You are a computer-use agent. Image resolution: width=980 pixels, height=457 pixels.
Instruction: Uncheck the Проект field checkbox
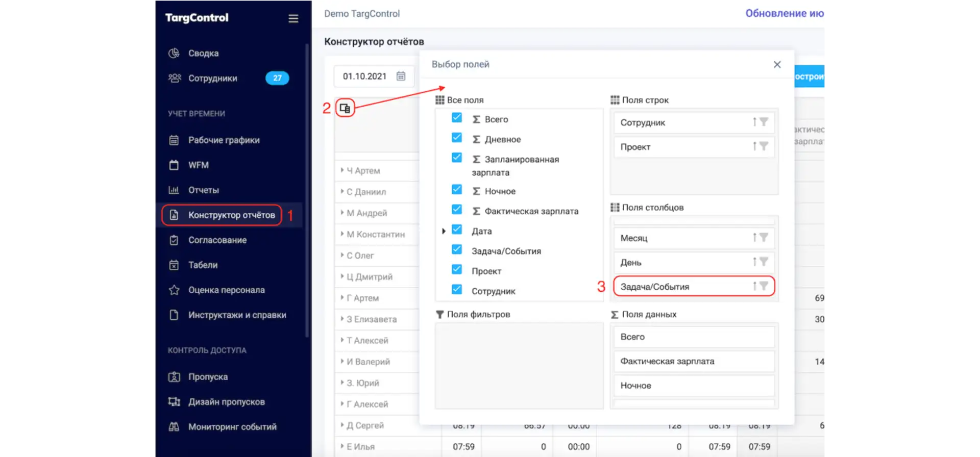point(457,269)
